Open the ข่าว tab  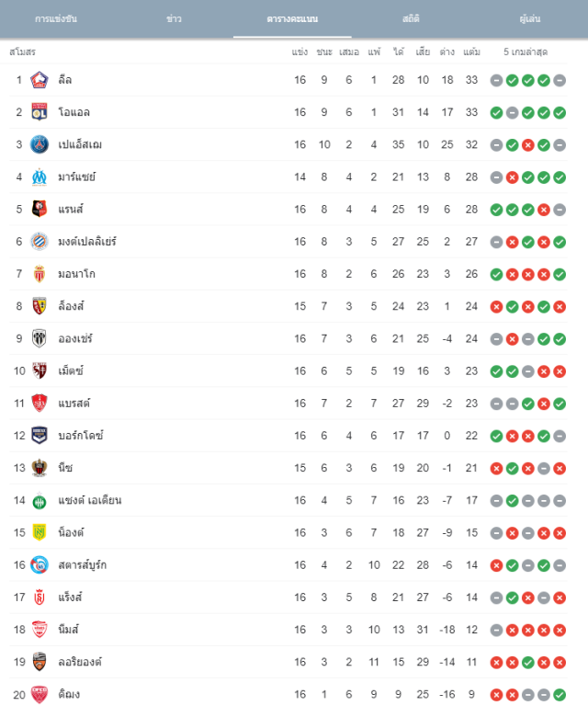(x=174, y=18)
